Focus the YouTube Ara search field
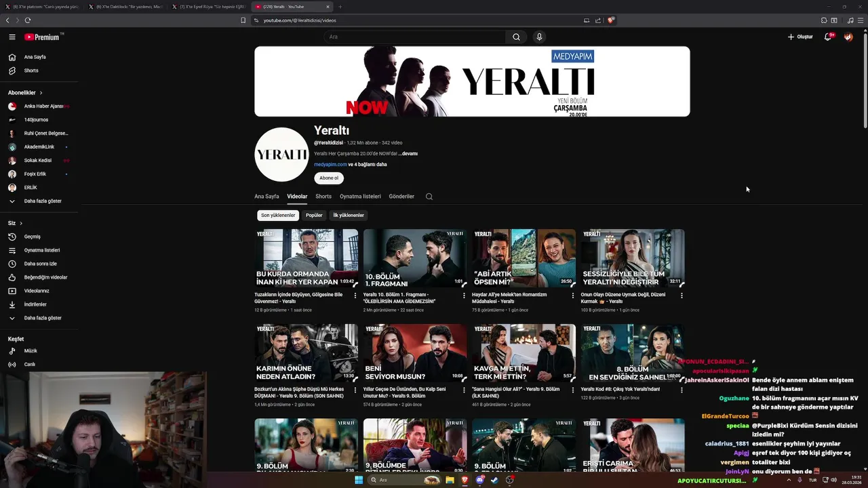868x488 pixels. pyautogui.click(x=414, y=37)
